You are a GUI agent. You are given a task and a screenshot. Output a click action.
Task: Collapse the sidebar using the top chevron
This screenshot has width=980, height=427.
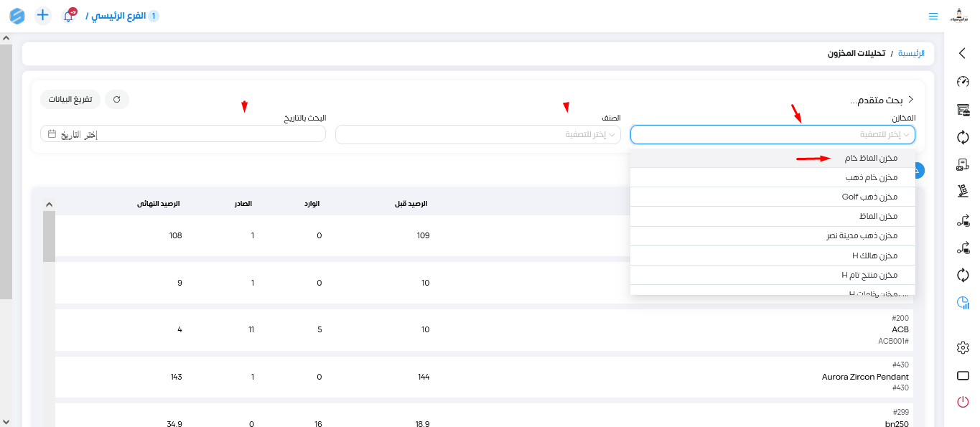tap(963, 52)
